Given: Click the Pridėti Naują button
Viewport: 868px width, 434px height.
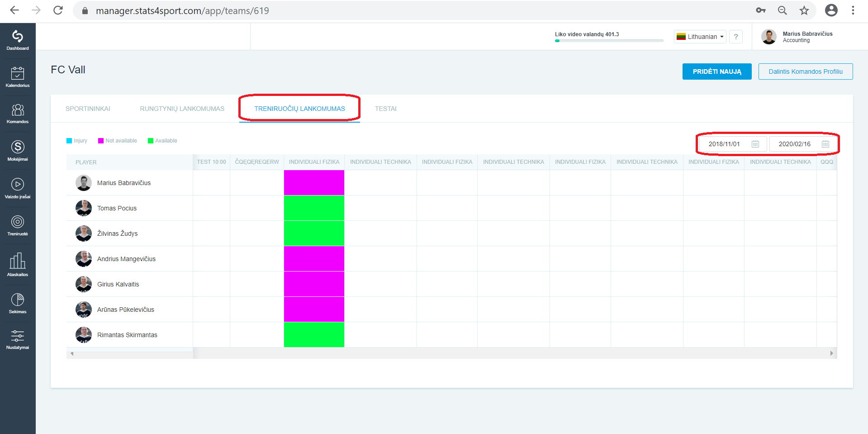Looking at the screenshot, I should pos(717,72).
